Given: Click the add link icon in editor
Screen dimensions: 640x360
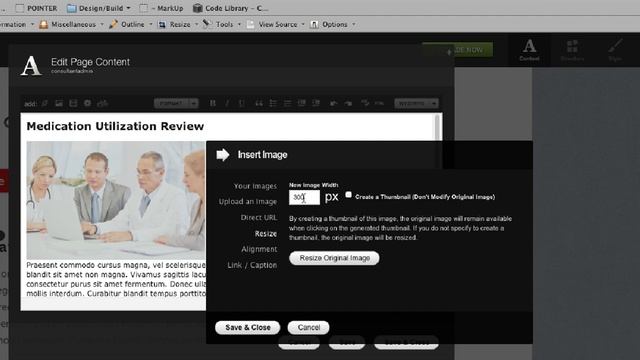Looking at the screenshot, I should click(x=45, y=103).
